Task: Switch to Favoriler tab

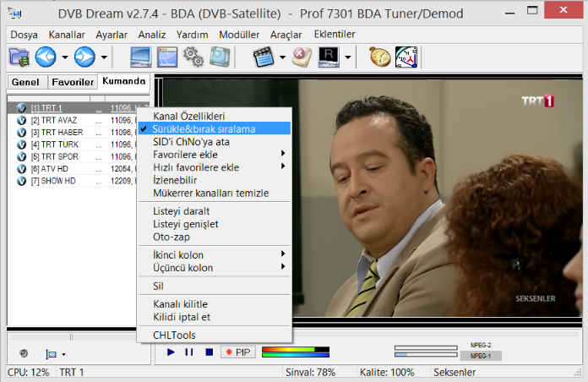Action: point(73,82)
